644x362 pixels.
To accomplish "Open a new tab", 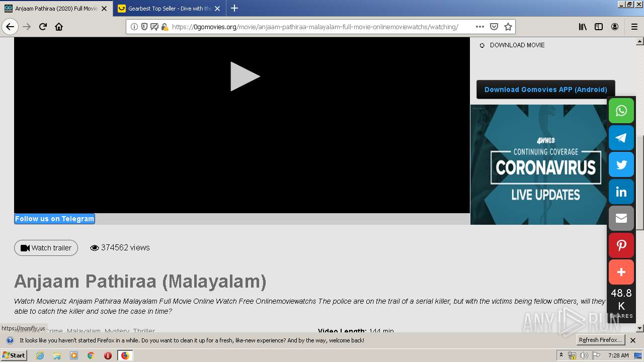I will click(234, 8).
